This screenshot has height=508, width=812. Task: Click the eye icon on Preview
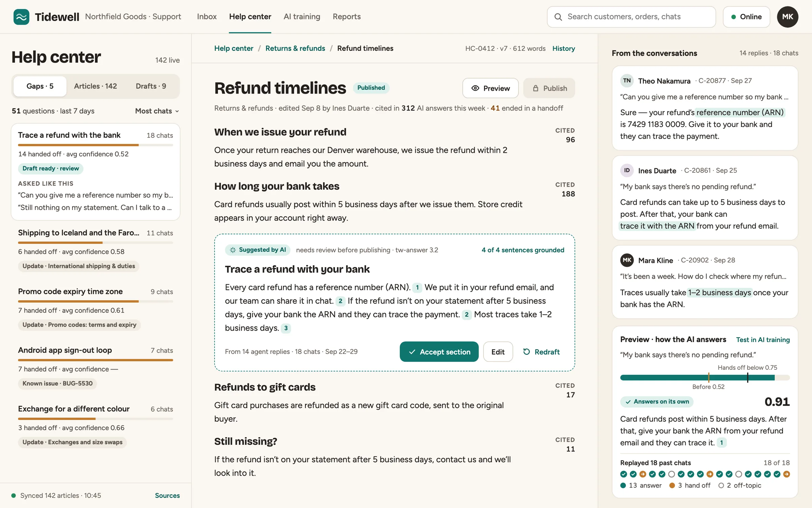(475, 88)
